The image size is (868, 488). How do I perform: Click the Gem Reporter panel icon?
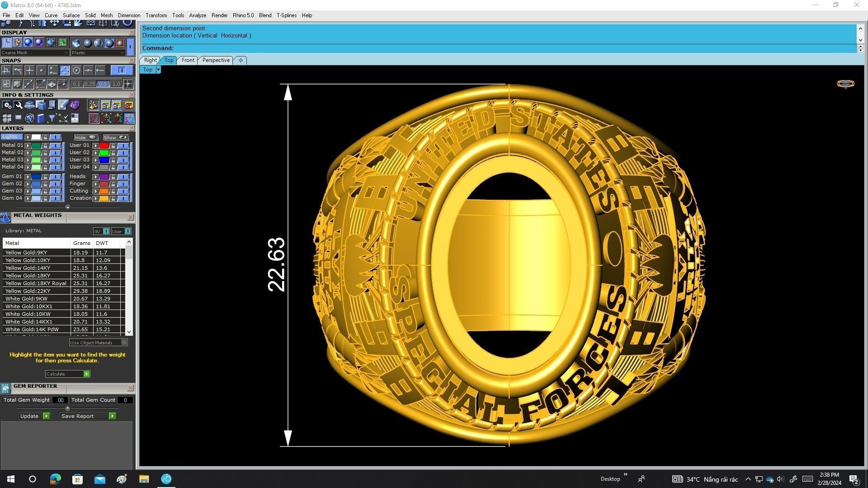tap(5, 388)
